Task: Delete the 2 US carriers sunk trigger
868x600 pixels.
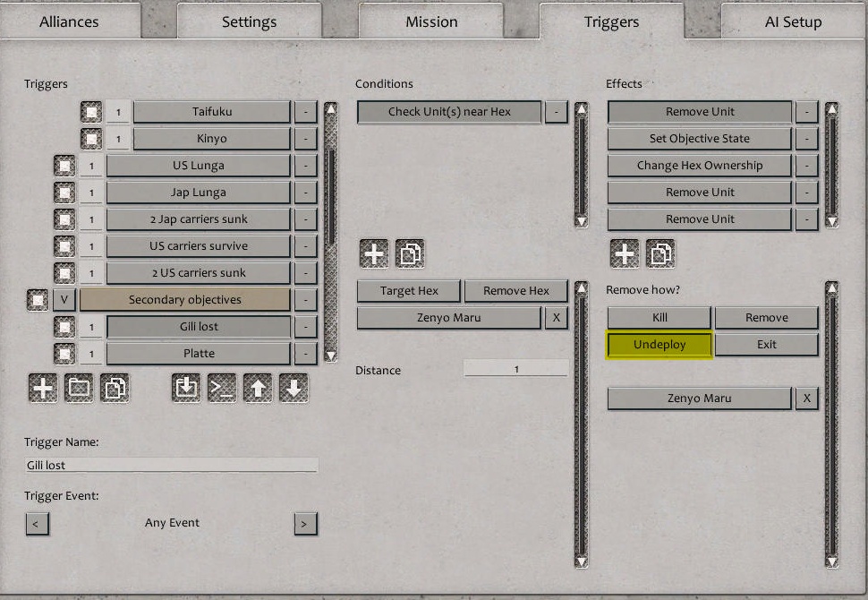Action: (305, 273)
